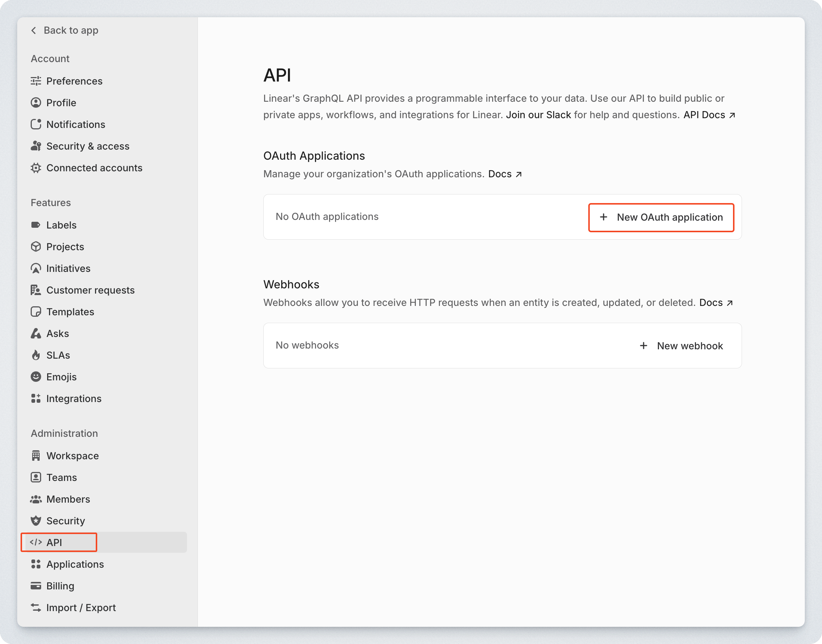
Task: Open Security & access settings
Action: click(88, 146)
